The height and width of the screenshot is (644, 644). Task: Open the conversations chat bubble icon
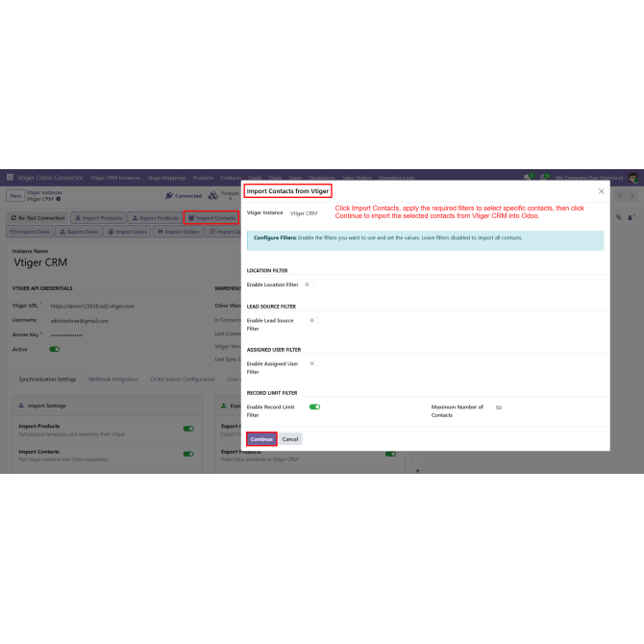(528, 177)
